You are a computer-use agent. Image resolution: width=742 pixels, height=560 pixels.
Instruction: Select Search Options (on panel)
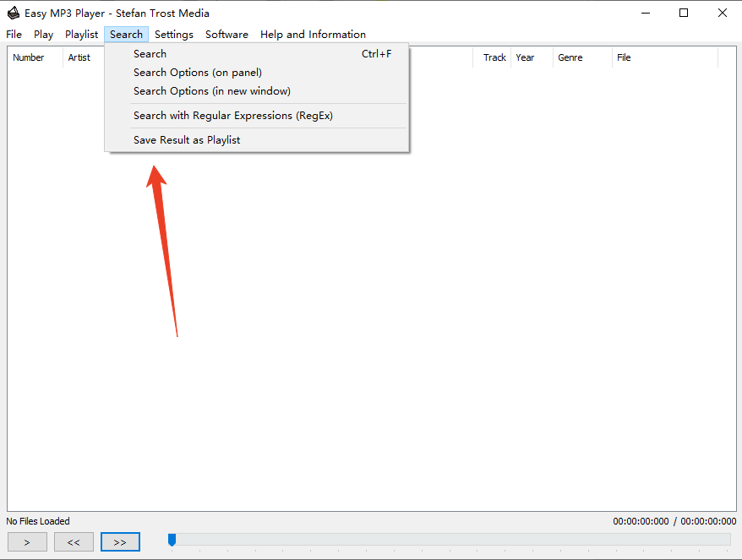[x=256, y=73]
